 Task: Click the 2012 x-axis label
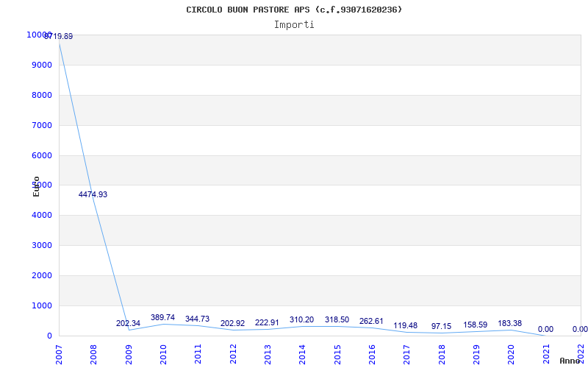click(233, 354)
